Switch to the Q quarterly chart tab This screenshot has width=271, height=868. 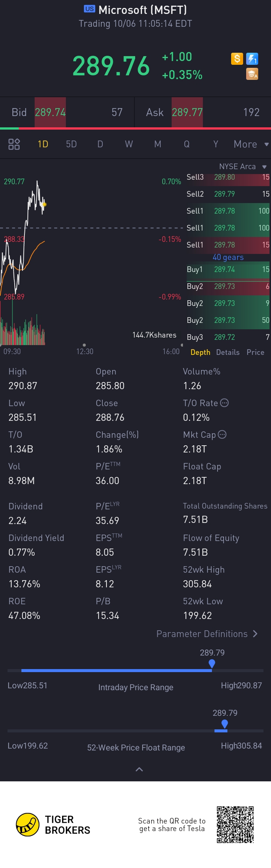click(x=187, y=144)
